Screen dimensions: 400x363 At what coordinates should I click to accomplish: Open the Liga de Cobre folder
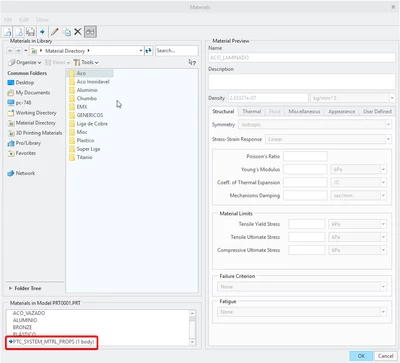(x=88, y=124)
